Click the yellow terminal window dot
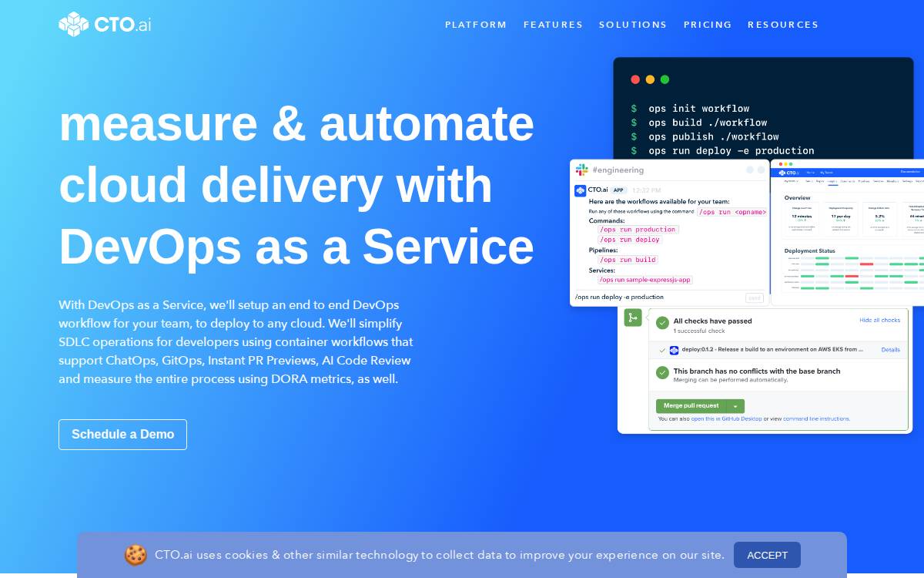The height and width of the screenshot is (578, 924). pos(650,79)
